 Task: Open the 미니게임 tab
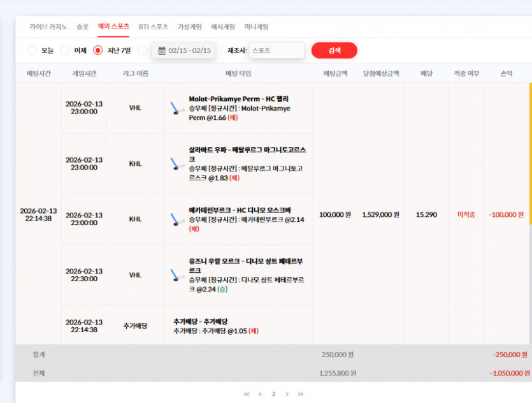pos(257,27)
